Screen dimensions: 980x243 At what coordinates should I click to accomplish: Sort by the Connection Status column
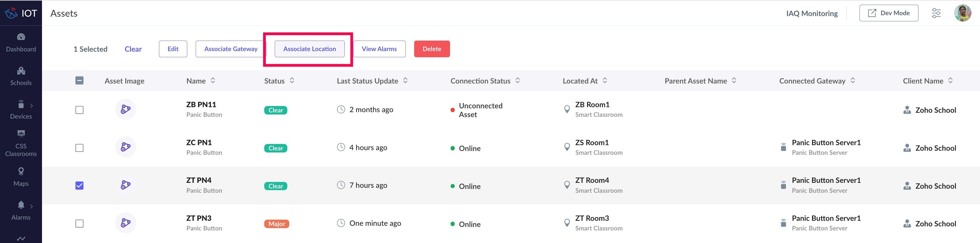click(517, 81)
